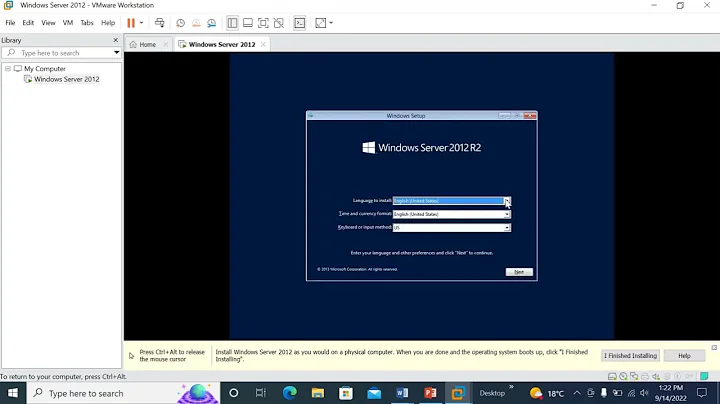Dismiss the yellow install notification bar

tap(714, 348)
